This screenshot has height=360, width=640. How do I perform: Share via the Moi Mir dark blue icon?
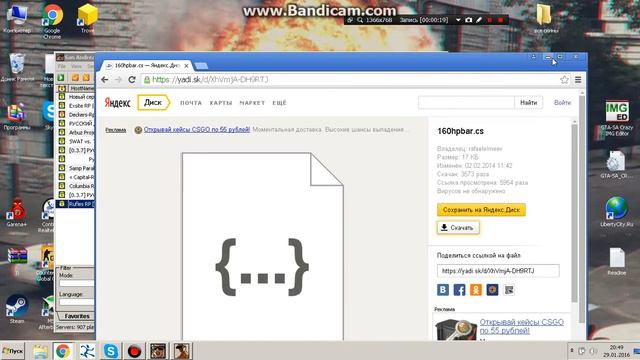tap(492, 290)
